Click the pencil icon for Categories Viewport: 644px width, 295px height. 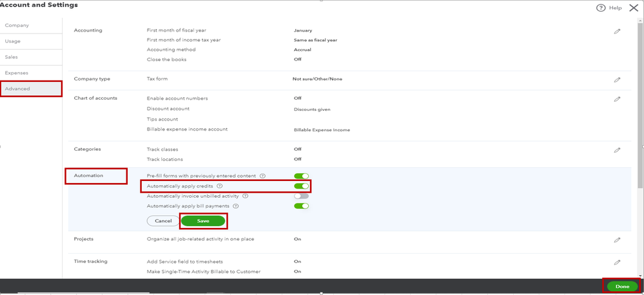(x=617, y=151)
